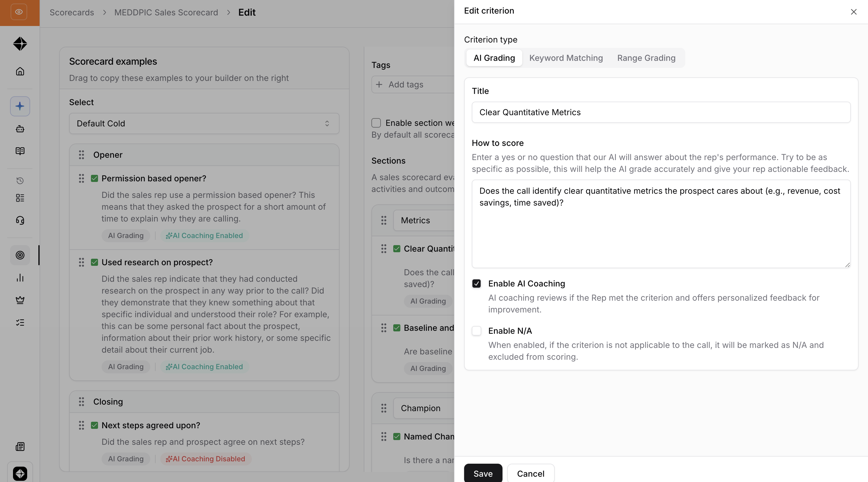The width and height of the screenshot is (868, 482).
Task: Grab drag handle for Permission based opener
Action: (x=81, y=178)
